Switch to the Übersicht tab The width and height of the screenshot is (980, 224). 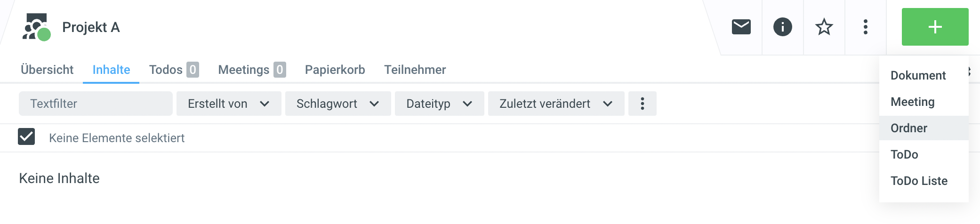click(47, 70)
